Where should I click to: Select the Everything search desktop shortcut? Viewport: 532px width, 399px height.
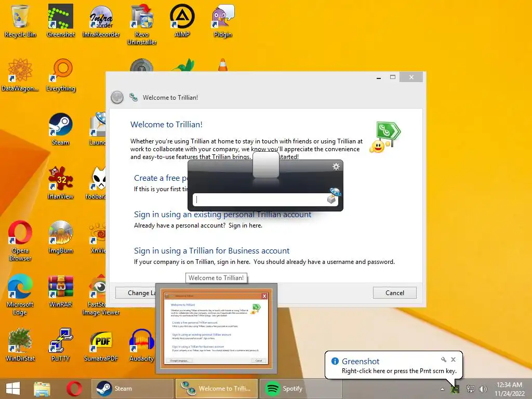click(x=61, y=75)
